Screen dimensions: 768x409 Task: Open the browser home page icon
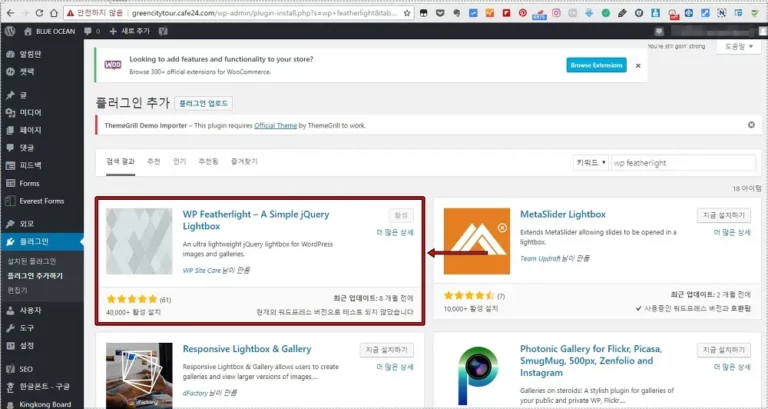point(54,13)
